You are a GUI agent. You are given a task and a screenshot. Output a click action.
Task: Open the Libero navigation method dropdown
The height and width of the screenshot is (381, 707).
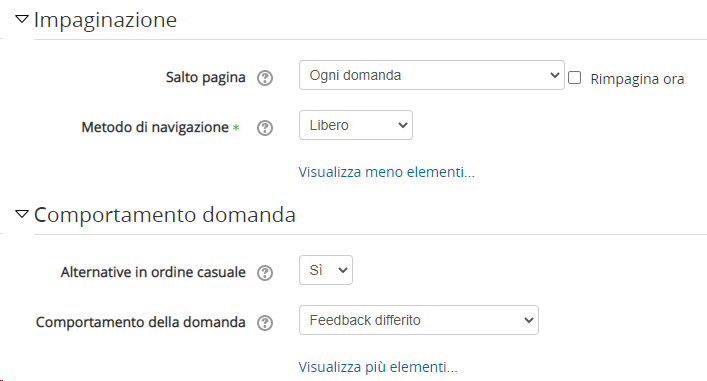(356, 125)
